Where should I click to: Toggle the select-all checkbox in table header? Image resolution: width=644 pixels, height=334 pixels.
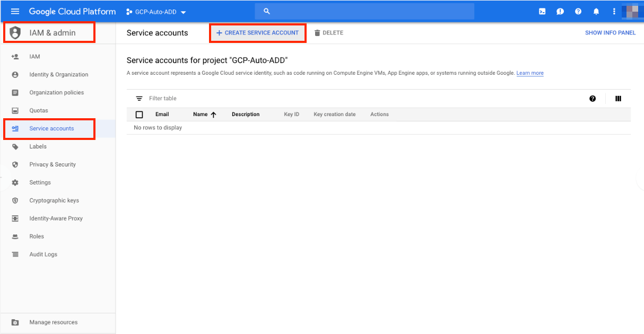140,115
